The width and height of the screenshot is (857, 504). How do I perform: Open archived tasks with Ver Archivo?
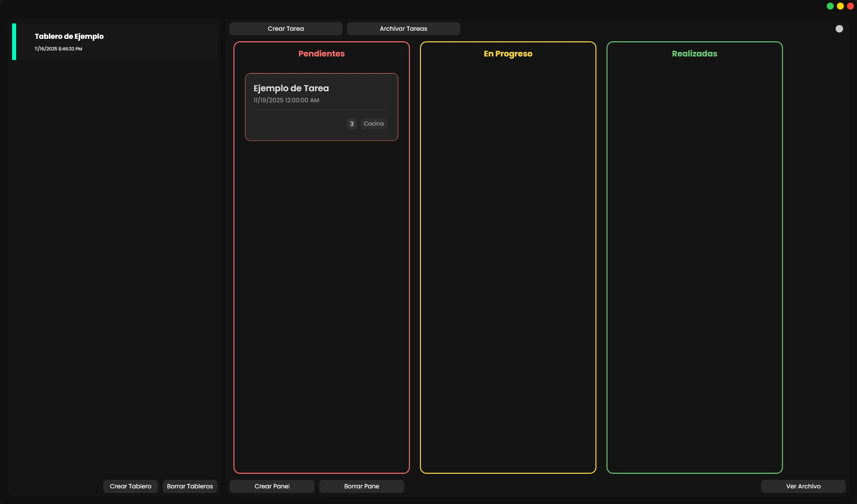(x=803, y=486)
